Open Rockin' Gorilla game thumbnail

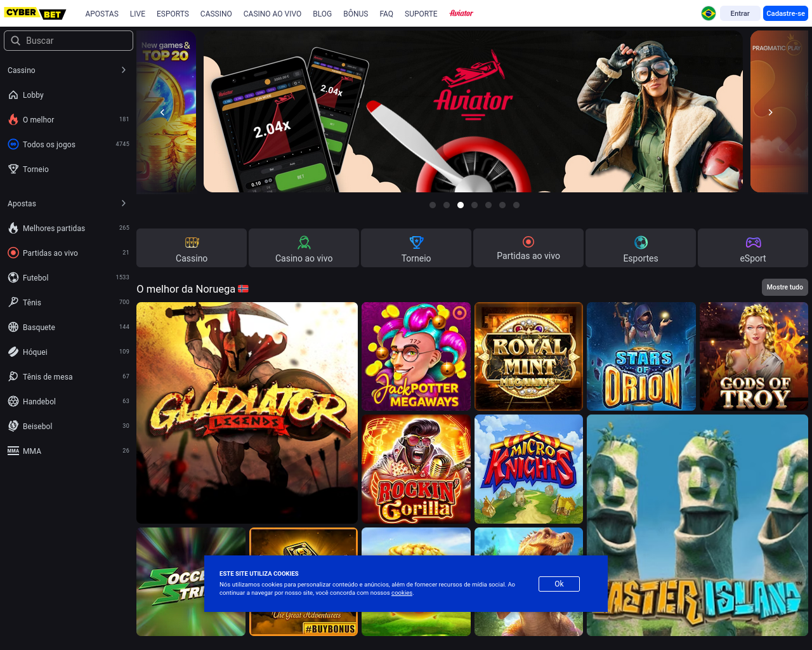pos(416,469)
